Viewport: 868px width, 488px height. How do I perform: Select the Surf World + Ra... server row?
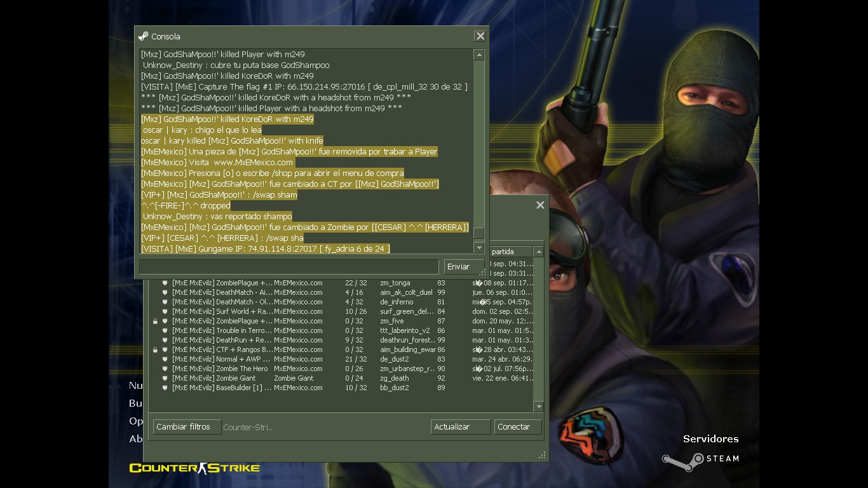342,311
